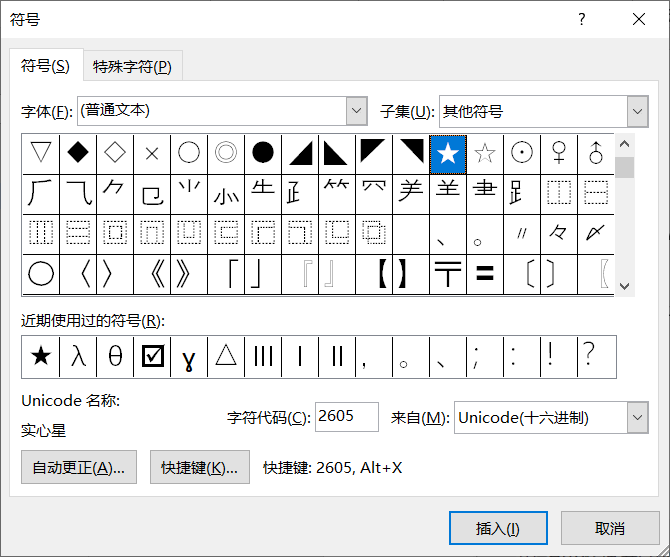Pick recently used solid star symbol
Image resolution: width=670 pixels, height=557 pixels.
[41, 357]
